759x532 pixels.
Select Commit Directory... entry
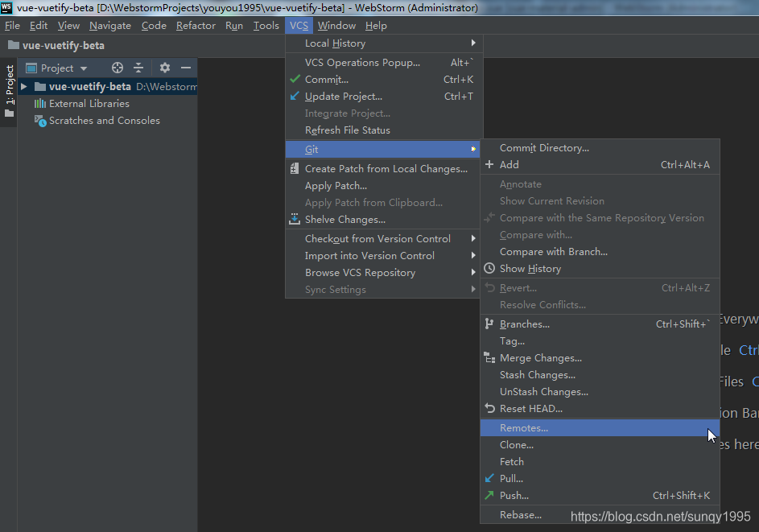click(600, 147)
